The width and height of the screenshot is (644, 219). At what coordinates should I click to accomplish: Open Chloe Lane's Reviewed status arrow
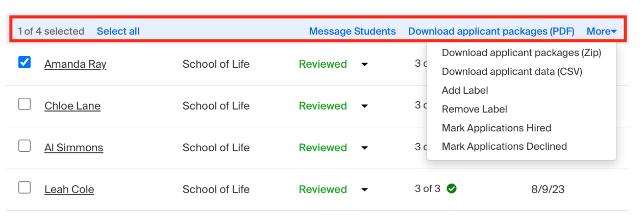click(364, 106)
